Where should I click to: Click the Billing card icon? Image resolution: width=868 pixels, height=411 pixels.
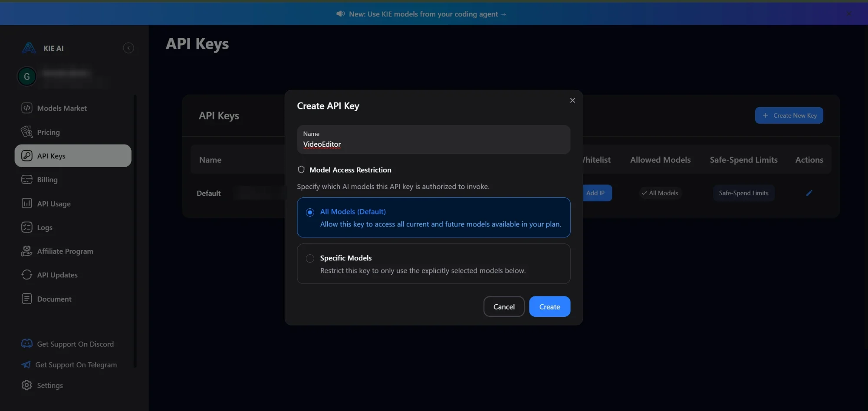[x=27, y=180]
